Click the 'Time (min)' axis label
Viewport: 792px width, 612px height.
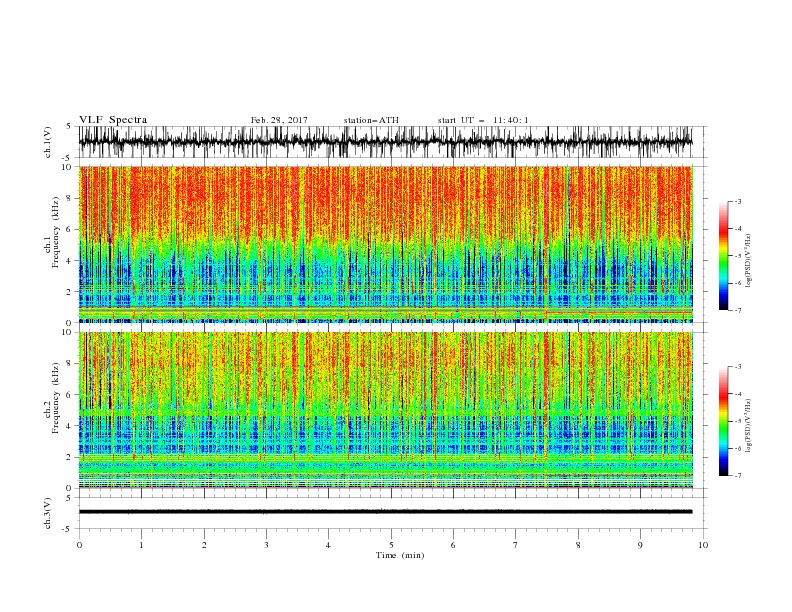point(400,555)
